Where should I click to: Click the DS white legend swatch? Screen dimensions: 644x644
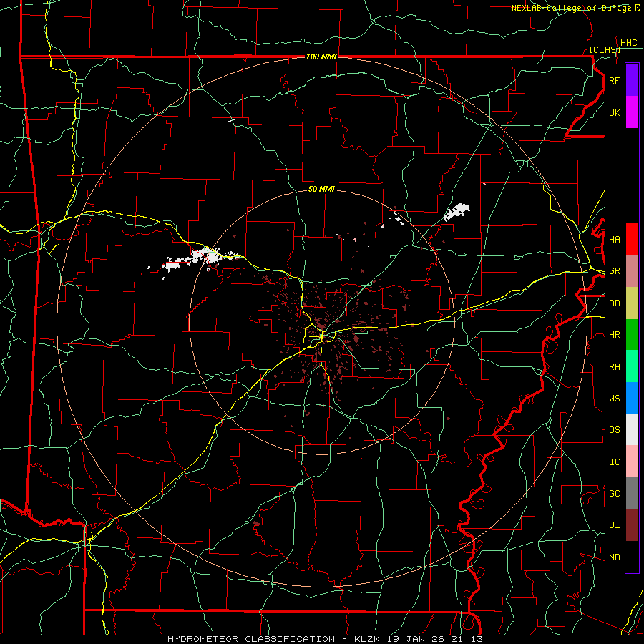pos(632,429)
